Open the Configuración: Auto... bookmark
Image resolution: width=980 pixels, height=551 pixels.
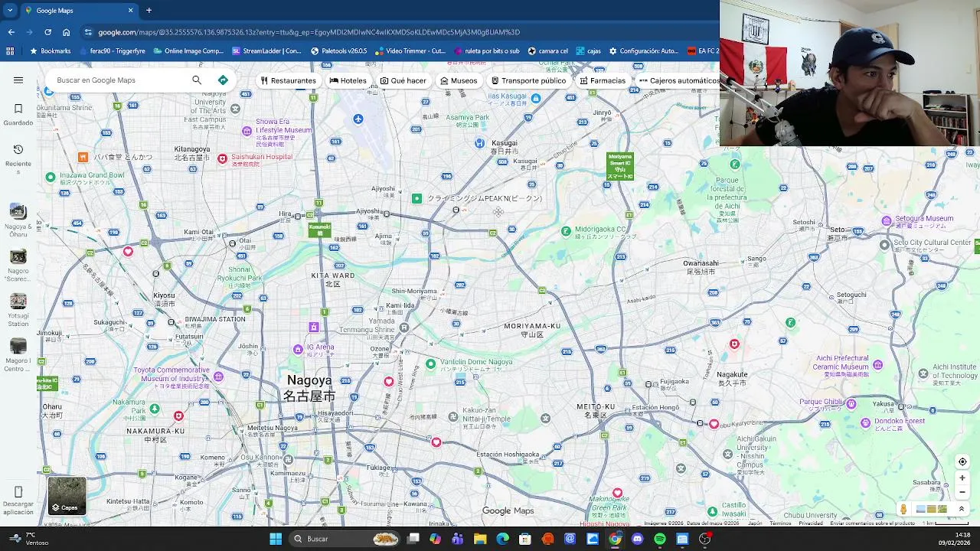[x=644, y=51]
